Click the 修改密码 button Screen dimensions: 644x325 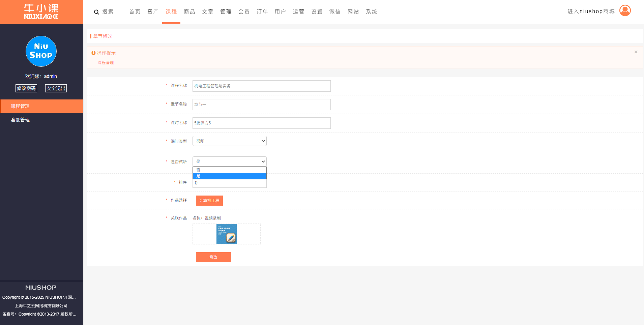tap(26, 88)
